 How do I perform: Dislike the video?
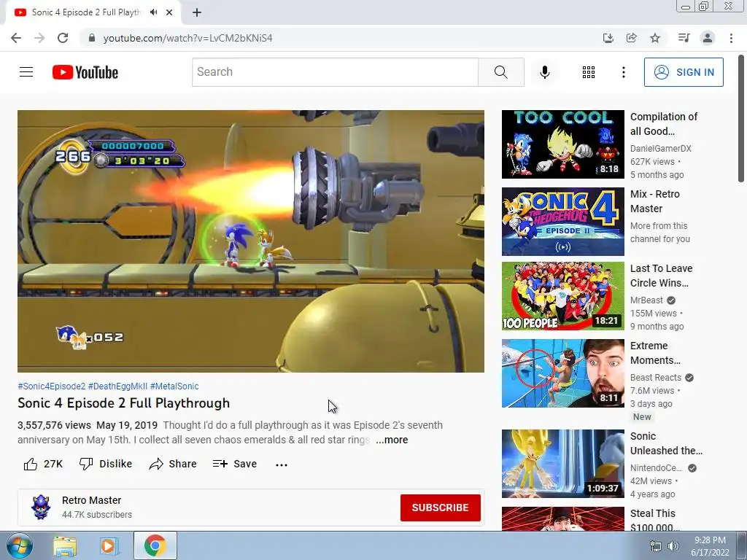coord(105,464)
